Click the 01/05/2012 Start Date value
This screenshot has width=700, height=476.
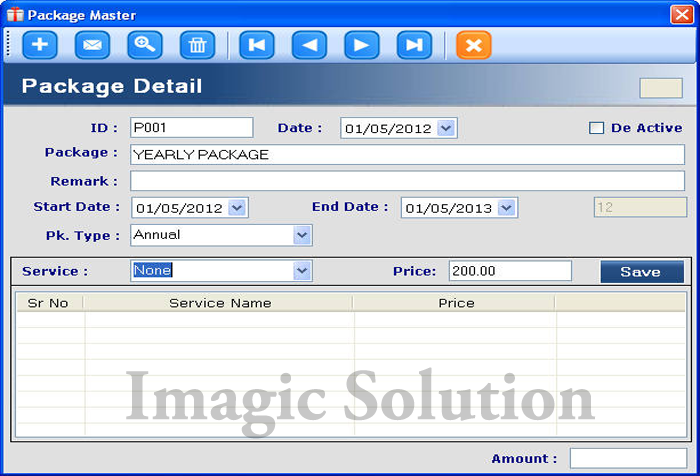[179, 209]
